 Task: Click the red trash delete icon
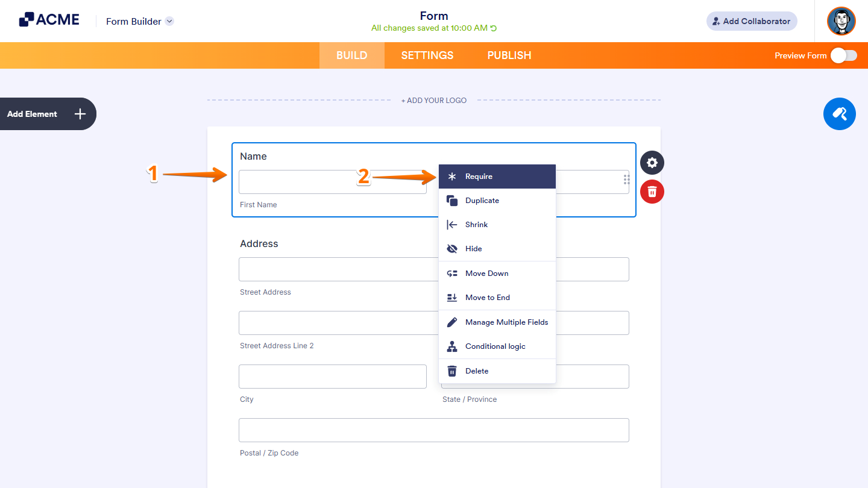tap(652, 192)
